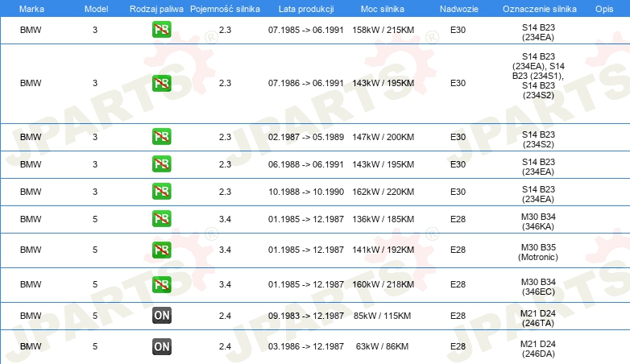Click petrol fuel icon in 160kW / 218KM row
This screenshot has height=364, width=630.
coord(161,284)
